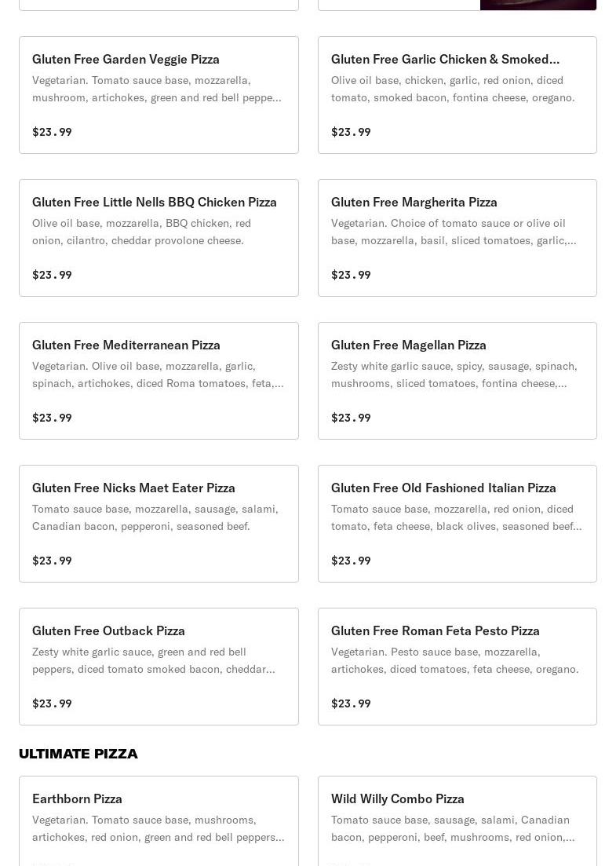Click the partially visible food photo thumbnail
616x866 pixels.
tap(538, 5)
